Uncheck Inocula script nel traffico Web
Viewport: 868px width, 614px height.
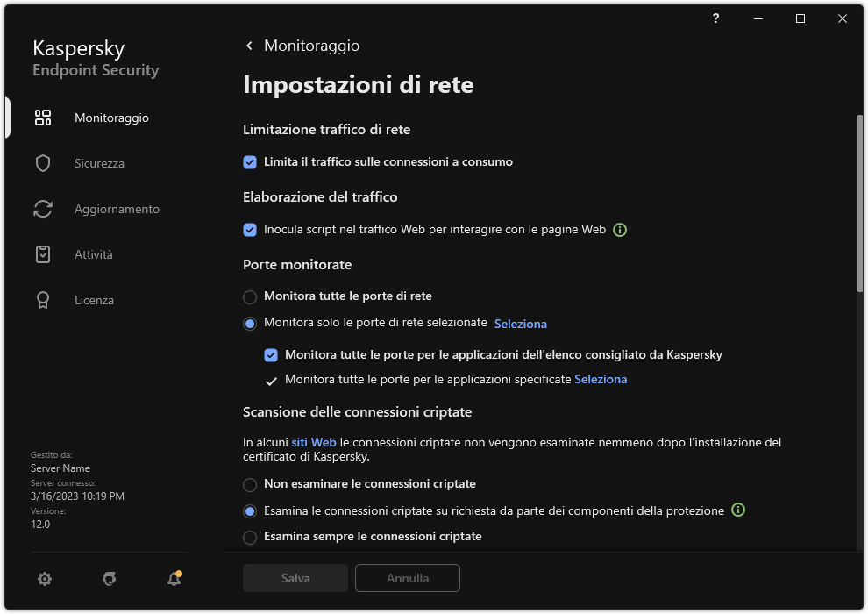pyautogui.click(x=250, y=229)
